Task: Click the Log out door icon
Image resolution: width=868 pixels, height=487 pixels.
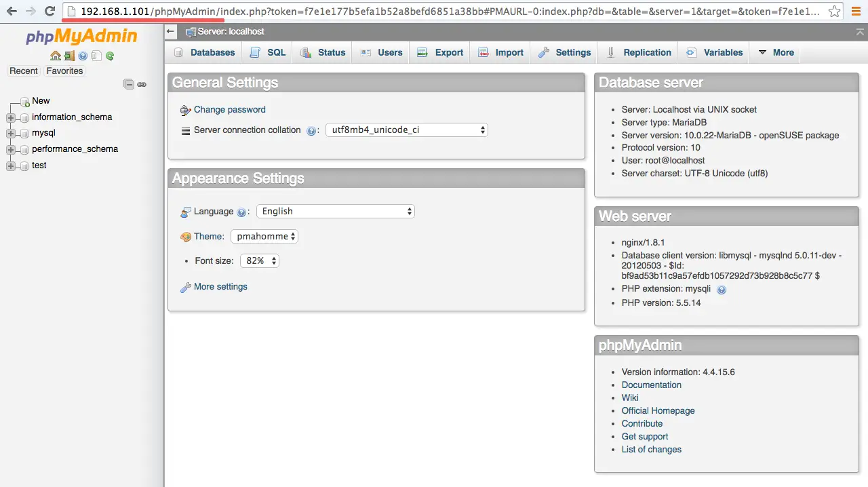Action: click(x=69, y=56)
